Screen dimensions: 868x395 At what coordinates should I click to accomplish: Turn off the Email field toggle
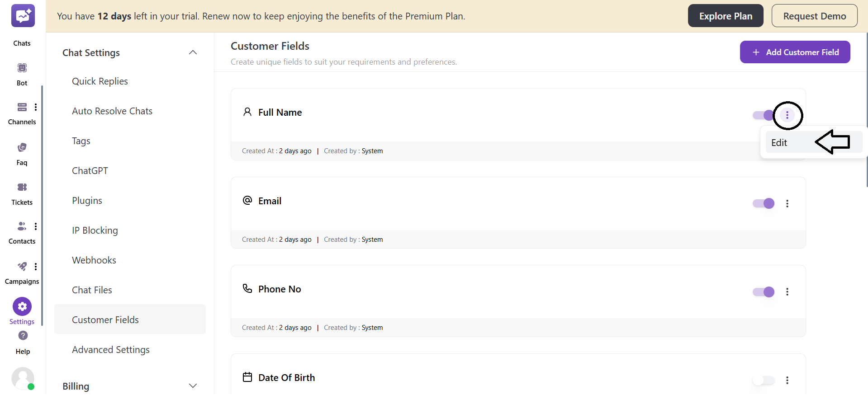pos(763,203)
